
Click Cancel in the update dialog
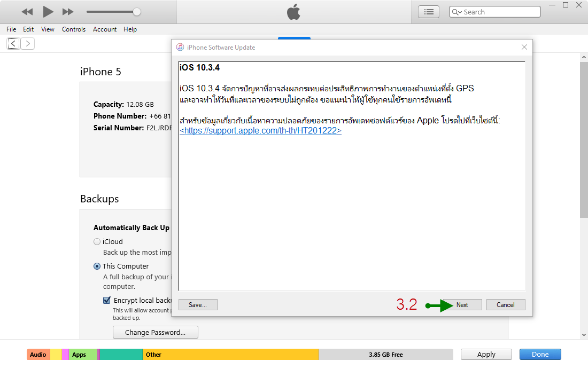pyautogui.click(x=506, y=305)
